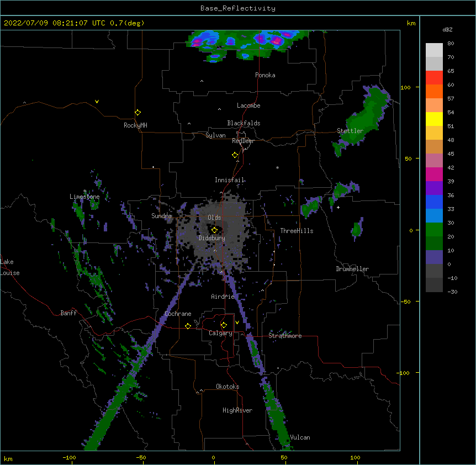
Task: Click the yellow v marker east of Calgary
Action: pyautogui.click(x=237, y=323)
